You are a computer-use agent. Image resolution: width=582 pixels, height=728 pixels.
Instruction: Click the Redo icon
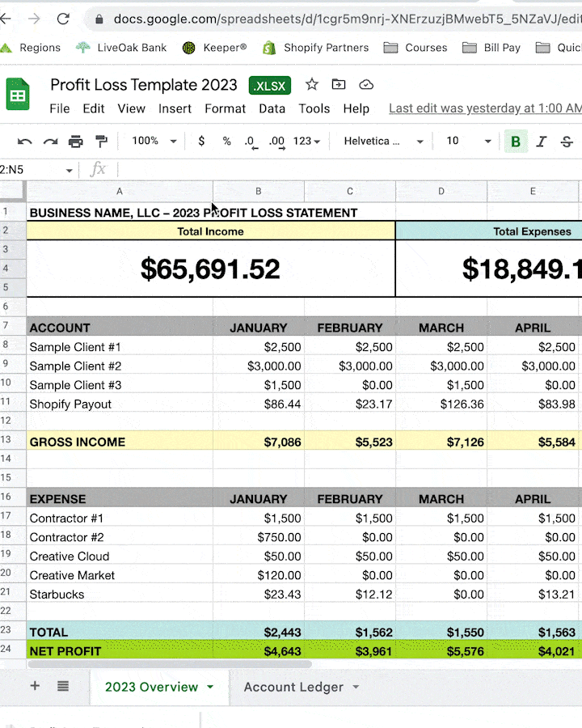[x=50, y=141]
